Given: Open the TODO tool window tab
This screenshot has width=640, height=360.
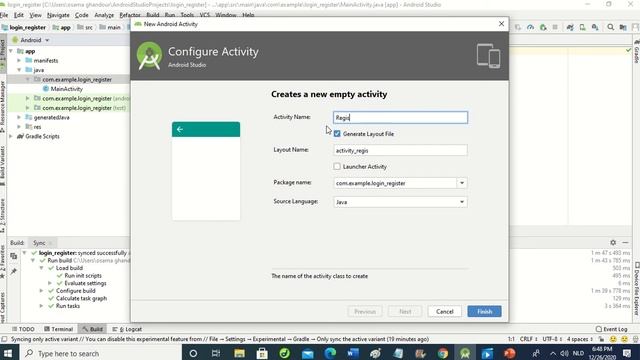Looking at the screenshot, I should coord(23,329).
